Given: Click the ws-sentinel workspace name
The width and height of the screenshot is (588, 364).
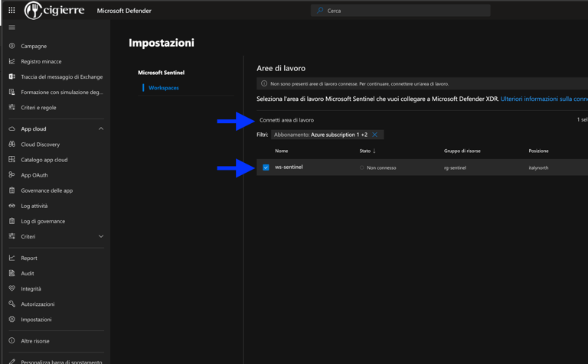Looking at the screenshot, I should tap(289, 167).
